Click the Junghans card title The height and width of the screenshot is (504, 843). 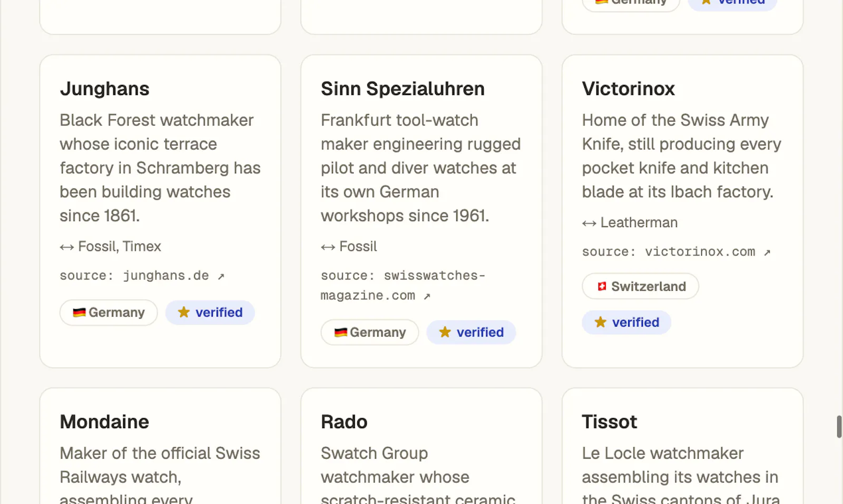(105, 89)
